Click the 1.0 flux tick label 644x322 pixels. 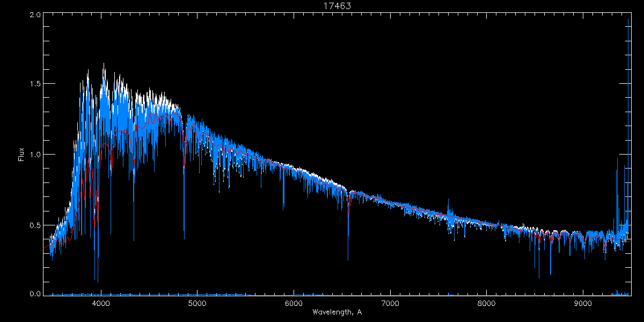(35, 155)
